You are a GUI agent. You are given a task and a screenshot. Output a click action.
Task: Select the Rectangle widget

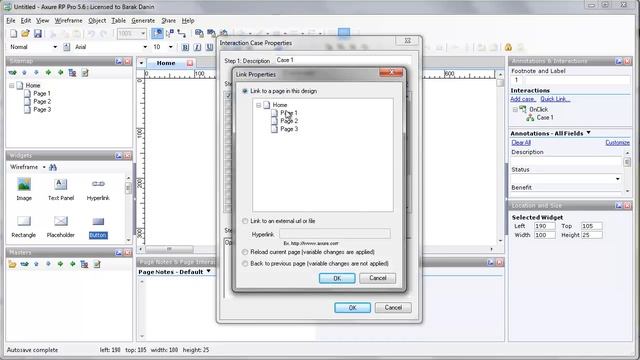[24, 227]
